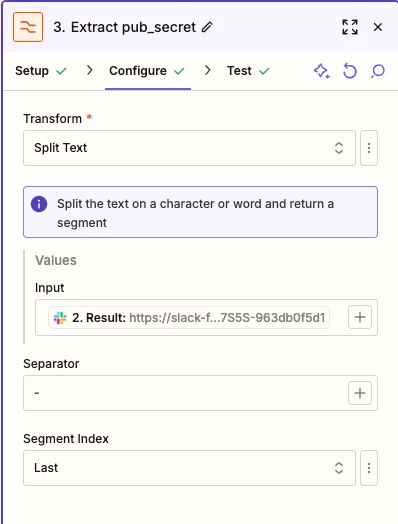Add data with Separator plus button

360,393
